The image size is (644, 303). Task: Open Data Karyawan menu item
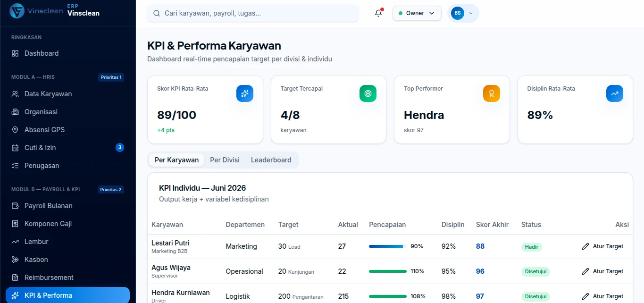point(68,94)
